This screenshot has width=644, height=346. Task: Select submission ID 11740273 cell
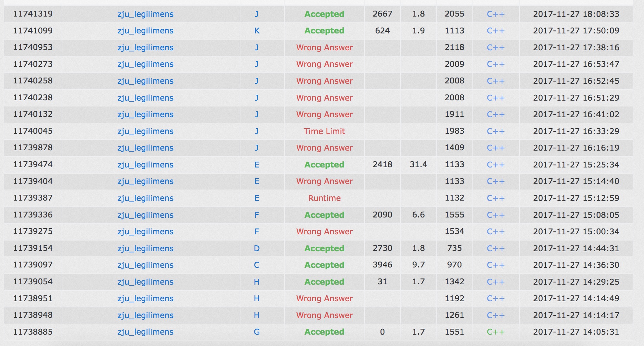(x=33, y=64)
